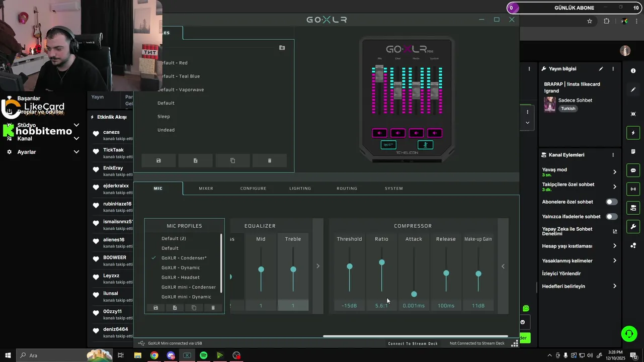Select mic profile GoXLR mini - Condenser

click(x=189, y=287)
